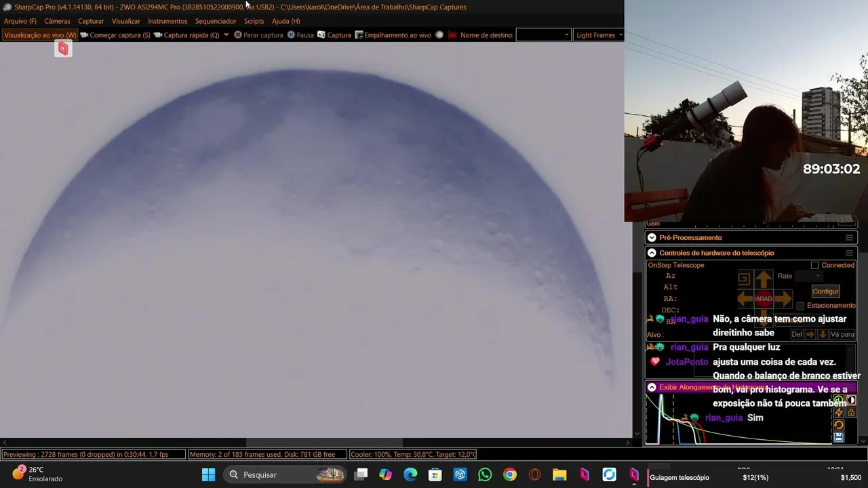Open Task View on the taskbar
The height and width of the screenshot is (488, 868).
coord(361,474)
